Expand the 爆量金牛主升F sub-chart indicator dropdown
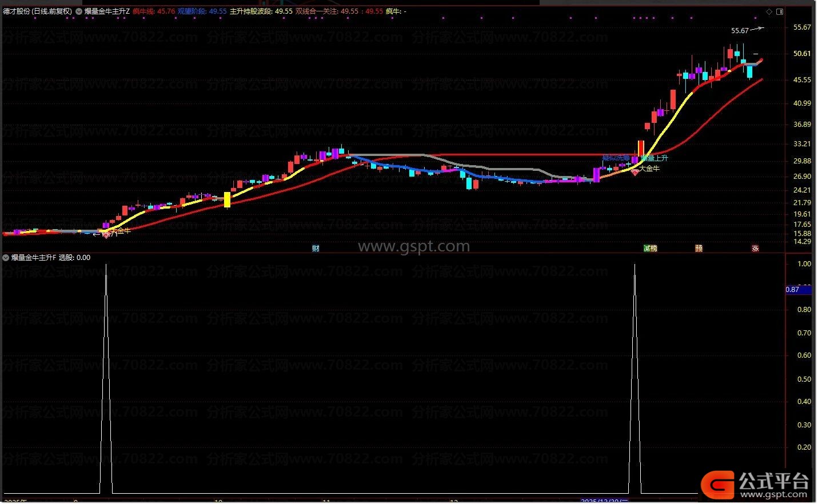818x504 pixels. coord(6,258)
